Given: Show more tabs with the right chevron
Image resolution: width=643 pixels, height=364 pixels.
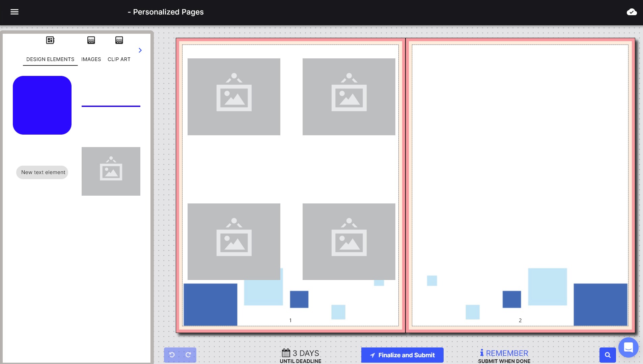Looking at the screenshot, I should (140, 50).
